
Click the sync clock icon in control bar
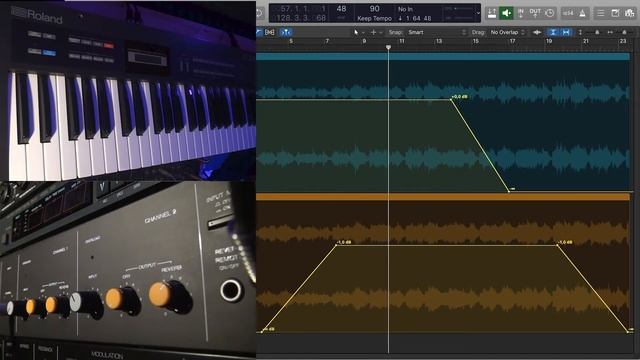pos(550,13)
